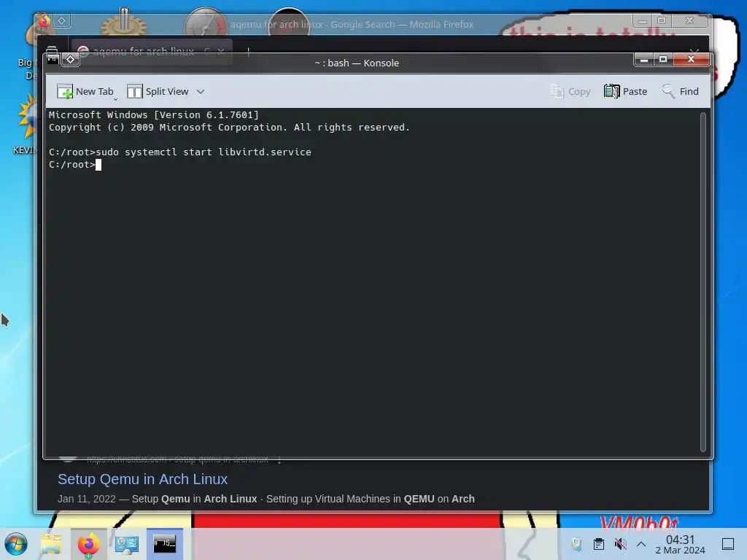Open the KEVIN desktop icon
The image size is (747, 560).
25,124
